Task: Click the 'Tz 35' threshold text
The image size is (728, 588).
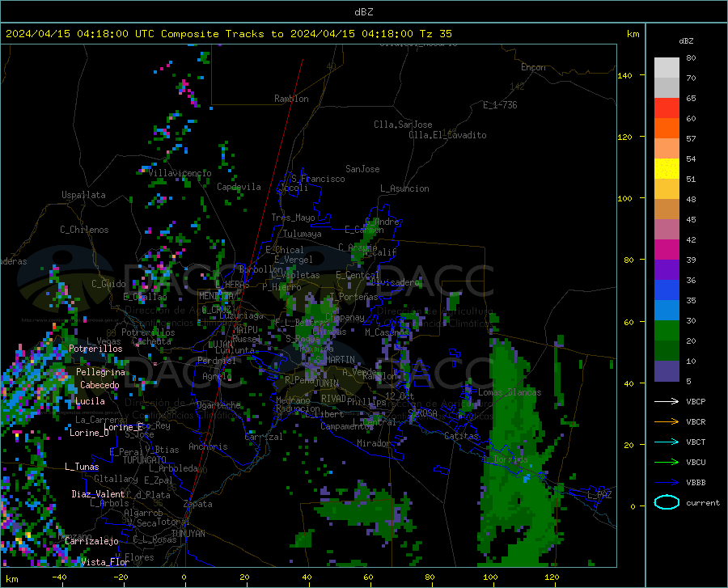Action: (436, 34)
